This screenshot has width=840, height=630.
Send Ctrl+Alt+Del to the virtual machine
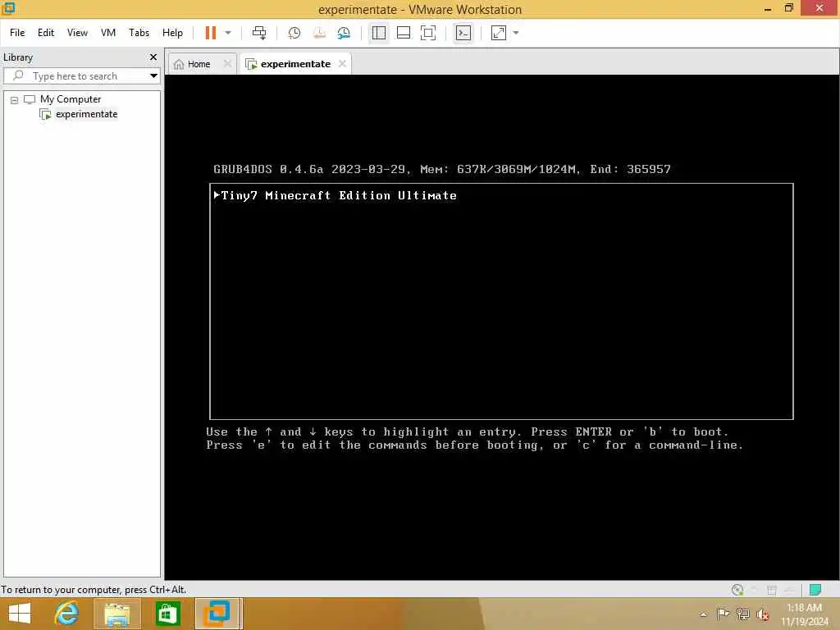[x=259, y=33]
